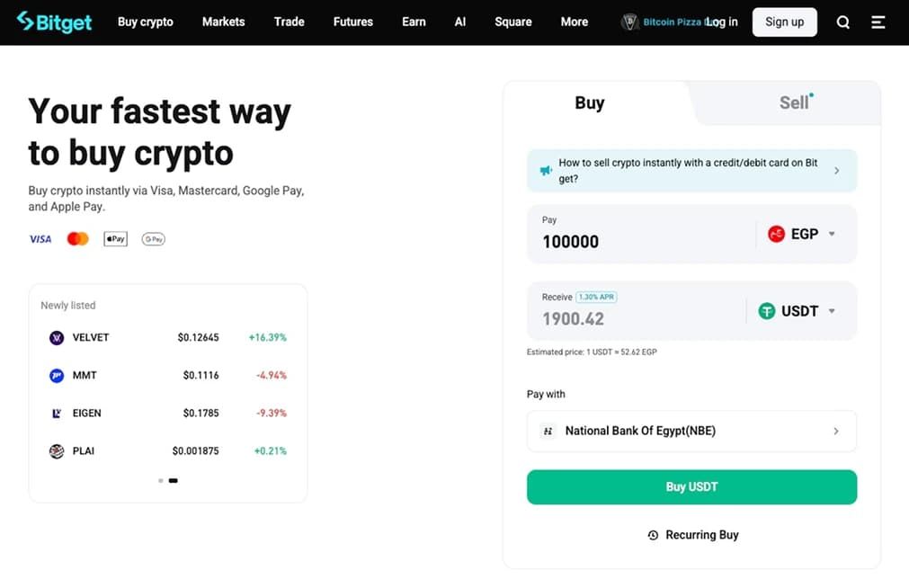Open search with the magnifier icon
This screenshot has width=909, height=588.
(842, 22)
